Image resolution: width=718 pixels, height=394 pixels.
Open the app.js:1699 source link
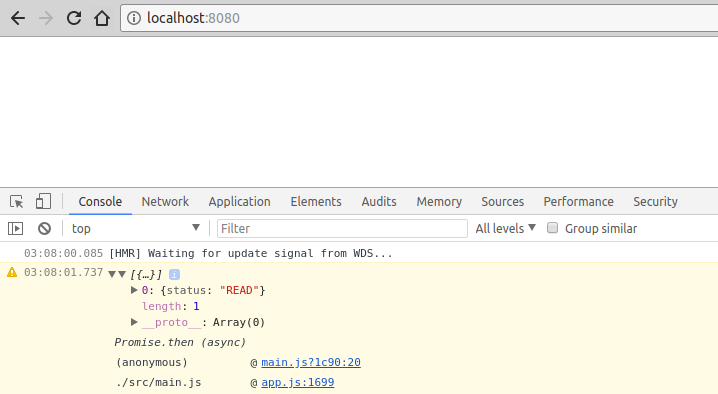[298, 382]
